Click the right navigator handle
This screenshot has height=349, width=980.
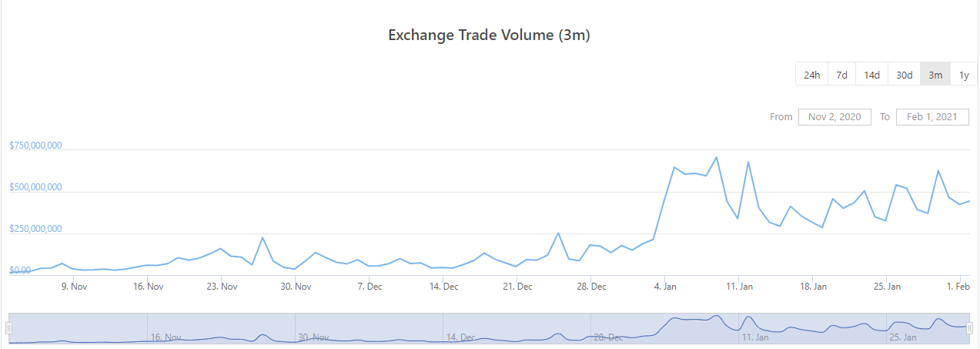tap(970, 328)
